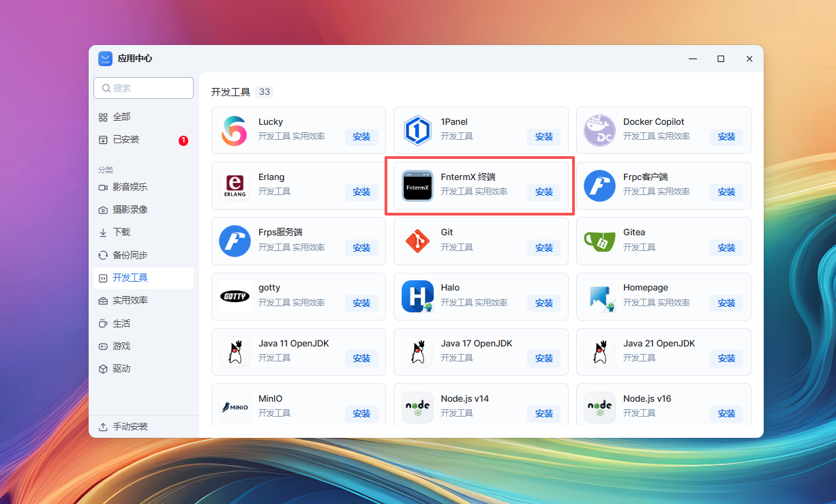Install Java 17 OpenJDK

tap(543, 358)
